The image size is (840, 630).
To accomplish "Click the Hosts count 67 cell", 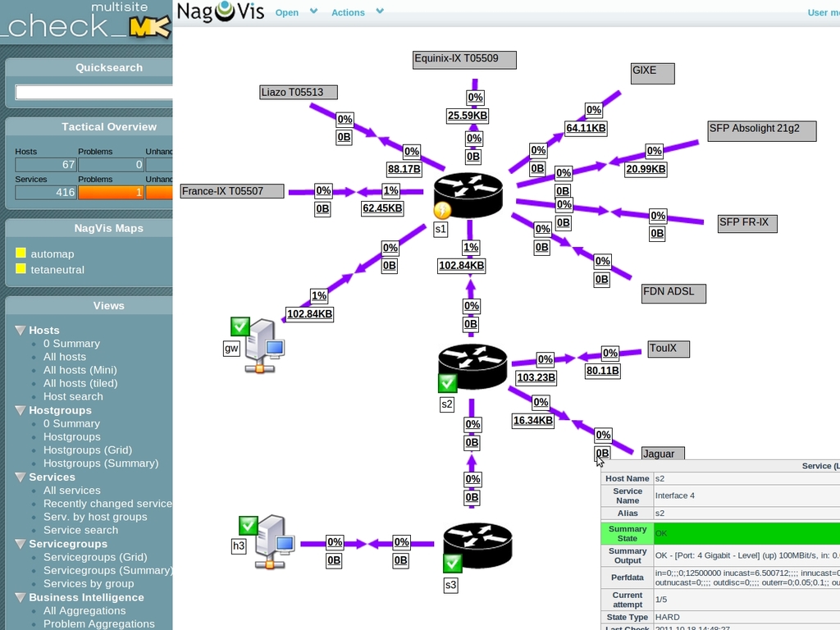I will (46, 164).
